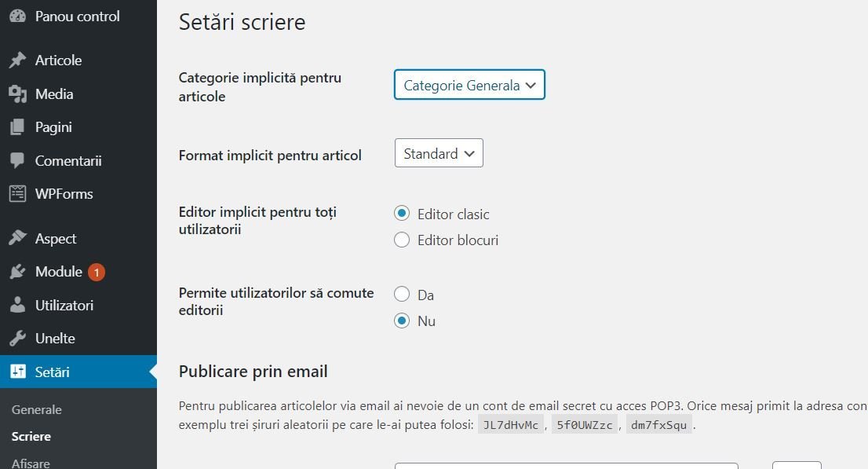
Task: Click the Aspect paintbrush icon
Action: (17, 239)
